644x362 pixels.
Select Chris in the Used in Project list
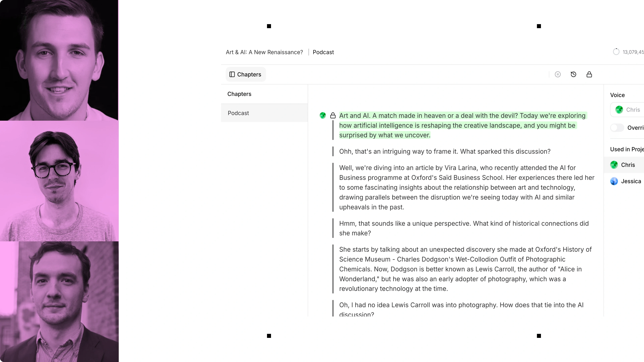tap(624, 165)
